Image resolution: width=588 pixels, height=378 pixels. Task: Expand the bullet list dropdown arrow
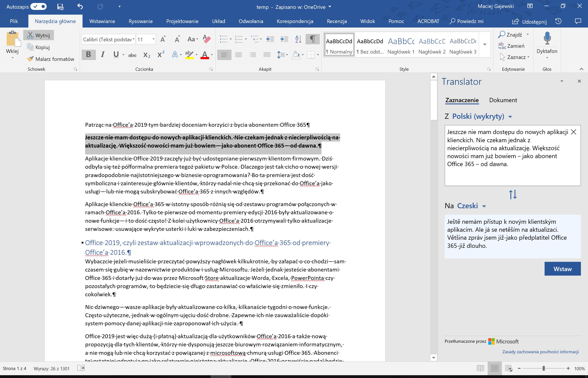(230, 39)
